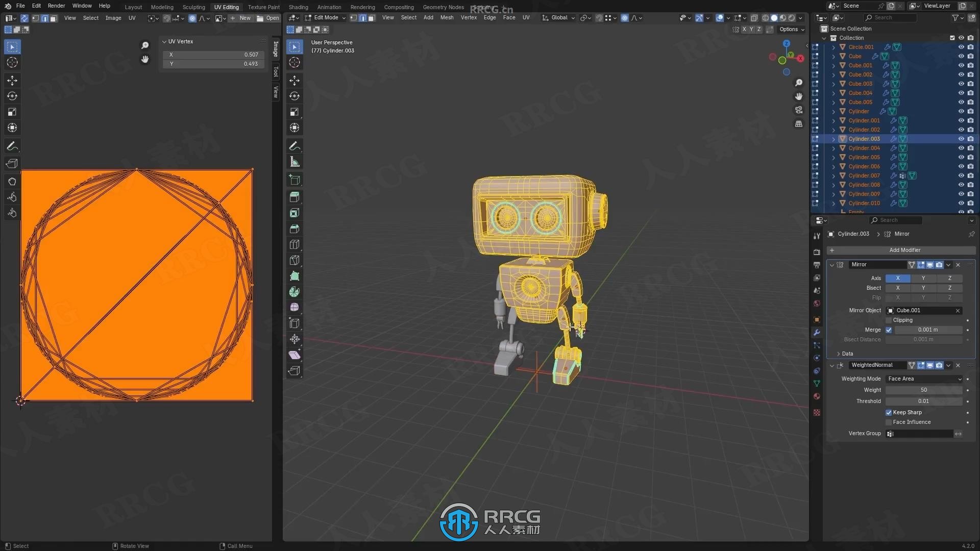The image size is (980, 551).
Task: Enable Keep Sharp in WeightedNormal modifier
Action: 889,412
